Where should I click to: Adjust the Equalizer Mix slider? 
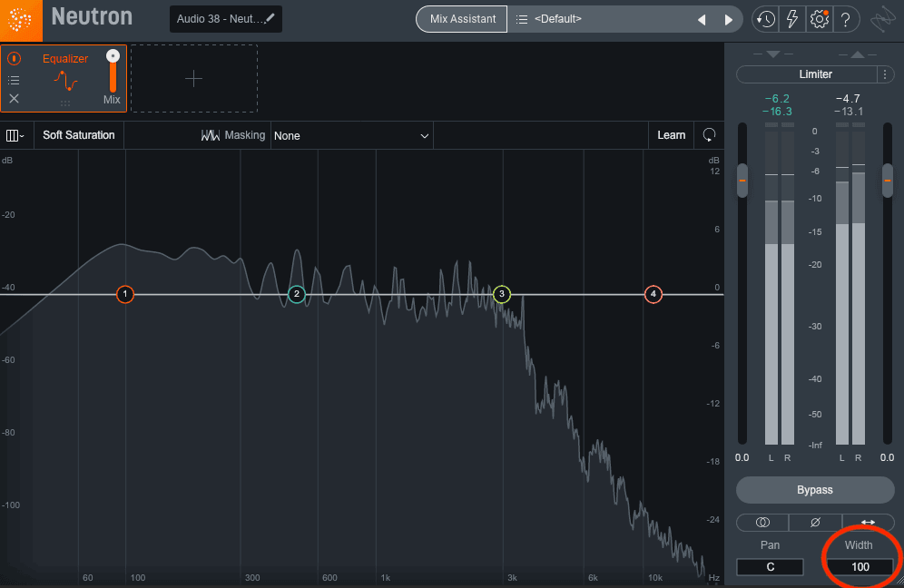113,72
